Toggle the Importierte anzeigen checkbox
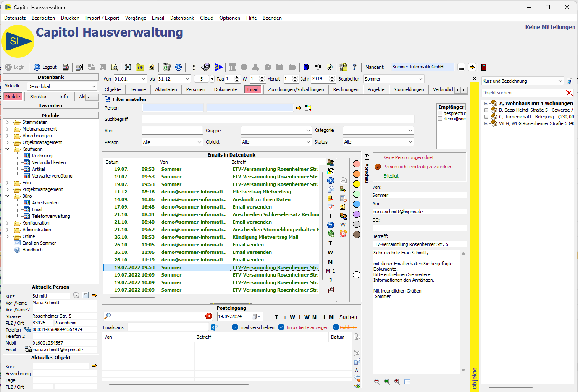Screen dimensions: 578x392 pos(281,327)
